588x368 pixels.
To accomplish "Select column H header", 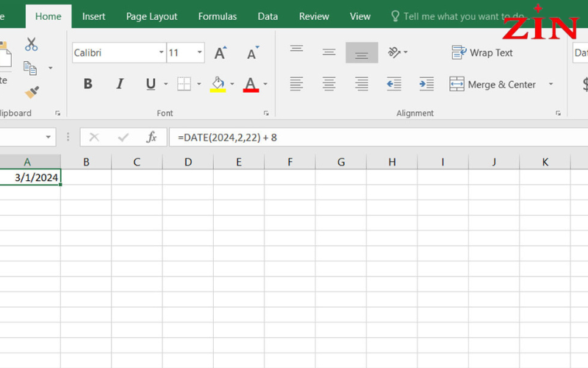I will pos(392,162).
